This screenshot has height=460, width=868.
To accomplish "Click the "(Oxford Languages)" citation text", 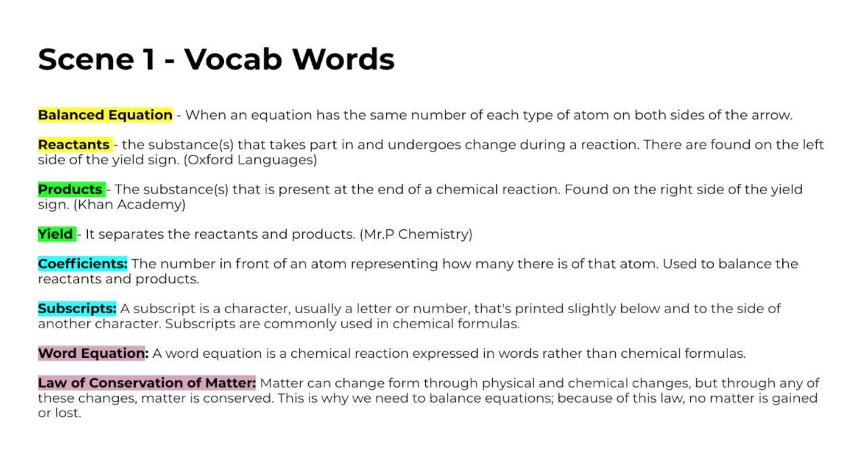I will tap(251, 160).
